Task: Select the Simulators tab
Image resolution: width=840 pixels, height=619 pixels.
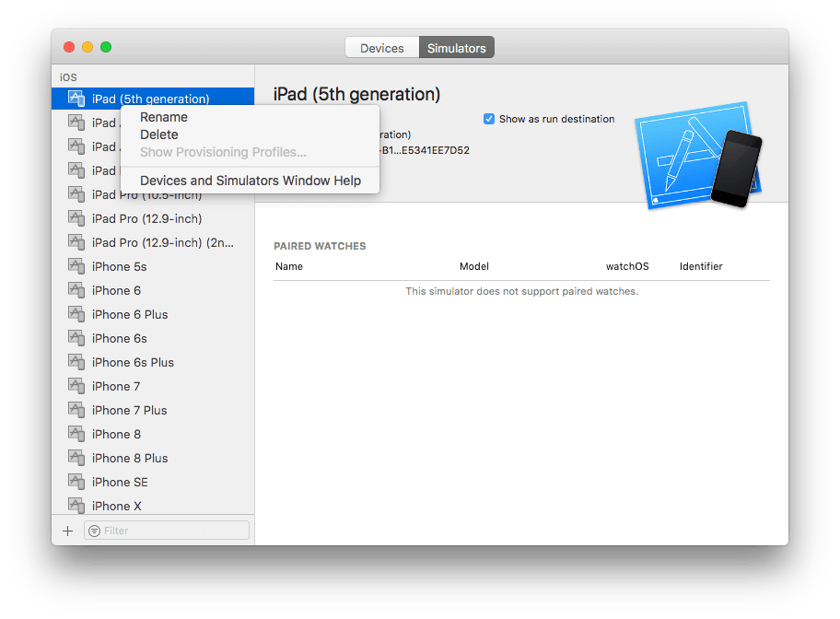Action: (457, 48)
